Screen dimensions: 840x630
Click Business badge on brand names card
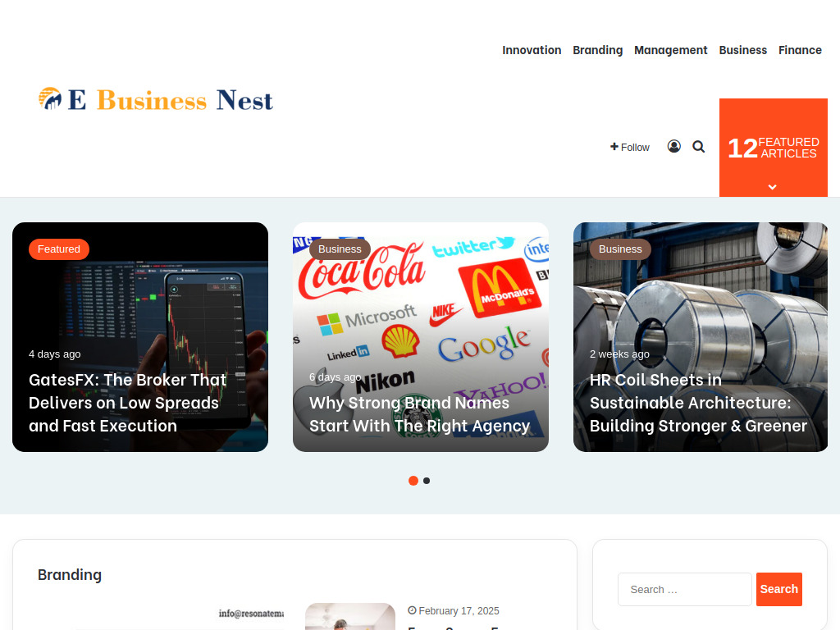tap(340, 249)
